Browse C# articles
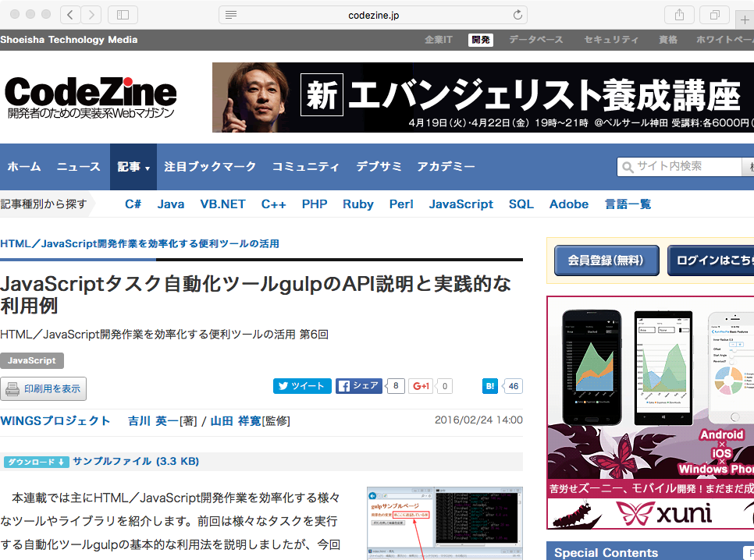This screenshot has height=560, width=754. click(x=133, y=204)
